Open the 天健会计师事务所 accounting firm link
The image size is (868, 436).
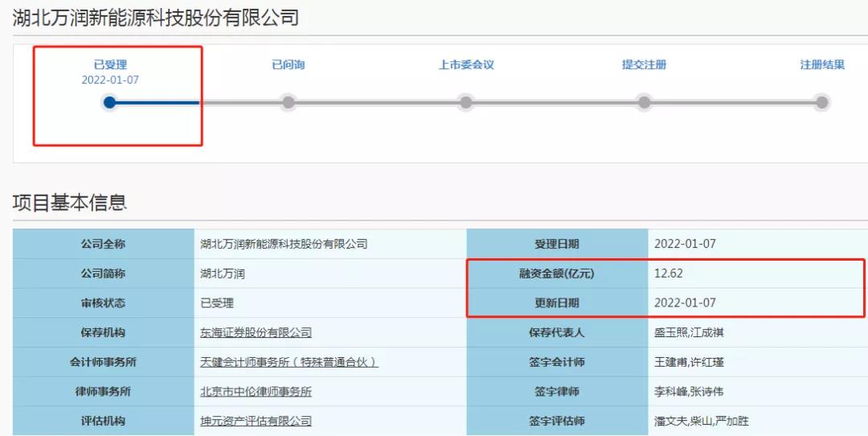tap(289, 362)
